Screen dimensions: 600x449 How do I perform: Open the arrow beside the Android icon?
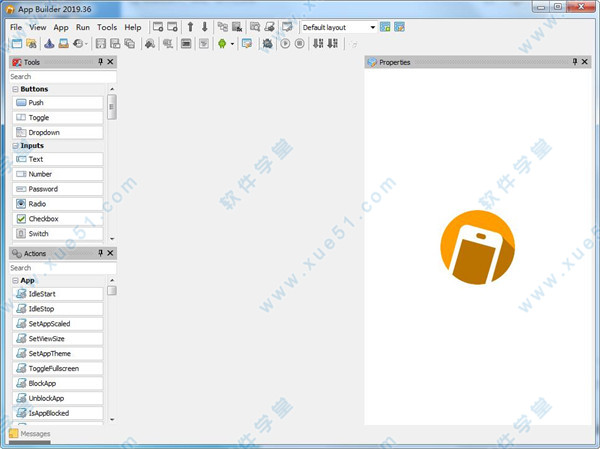(x=232, y=44)
